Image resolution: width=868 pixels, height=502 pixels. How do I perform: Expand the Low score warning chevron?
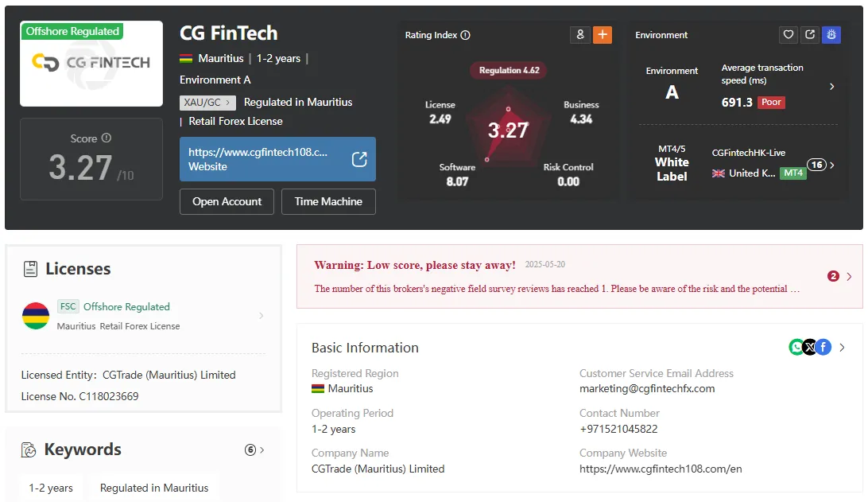click(849, 276)
